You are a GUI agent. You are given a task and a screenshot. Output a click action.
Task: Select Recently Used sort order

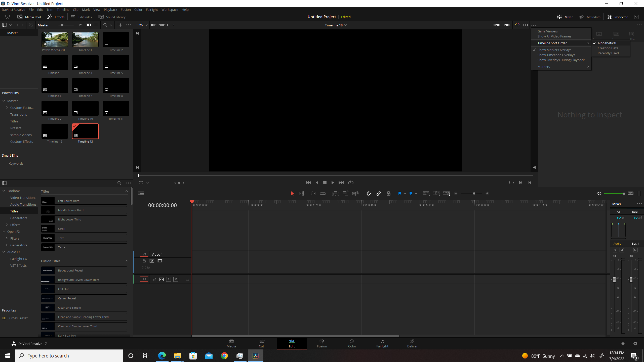[608, 53]
